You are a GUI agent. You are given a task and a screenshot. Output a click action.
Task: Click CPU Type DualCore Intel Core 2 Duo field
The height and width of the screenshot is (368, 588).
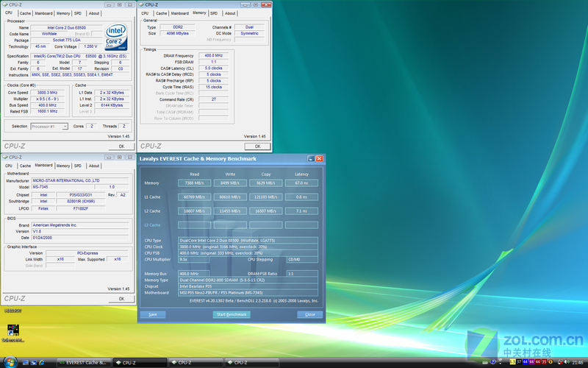pyautogui.click(x=248, y=241)
